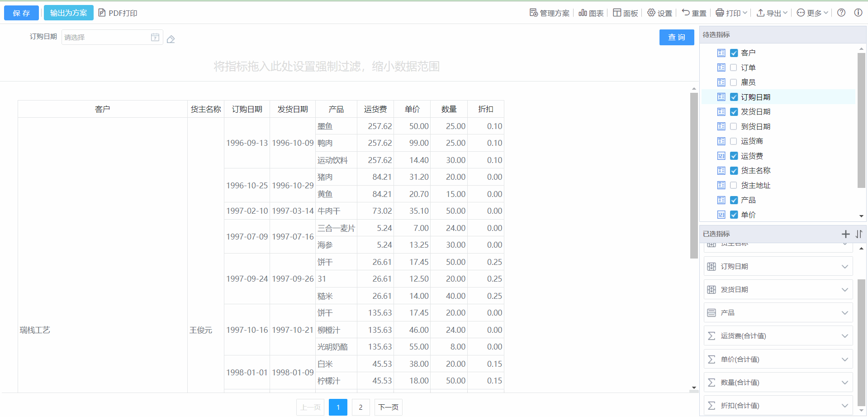Enable the 运货商 indicator checkbox
This screenshot has height=417, width=868.
734,141
